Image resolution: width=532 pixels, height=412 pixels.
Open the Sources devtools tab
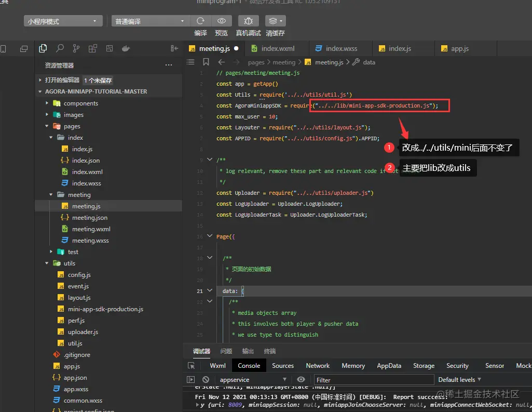(283, 365)
